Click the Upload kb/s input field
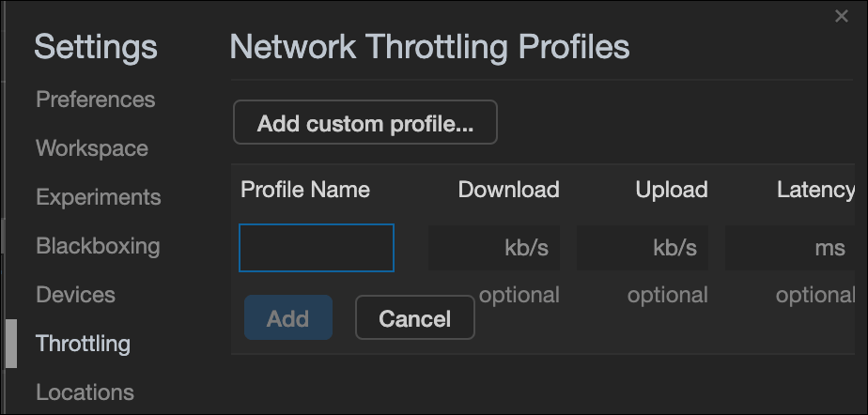This screenshot has height=415, width=868. pos(643,248)
